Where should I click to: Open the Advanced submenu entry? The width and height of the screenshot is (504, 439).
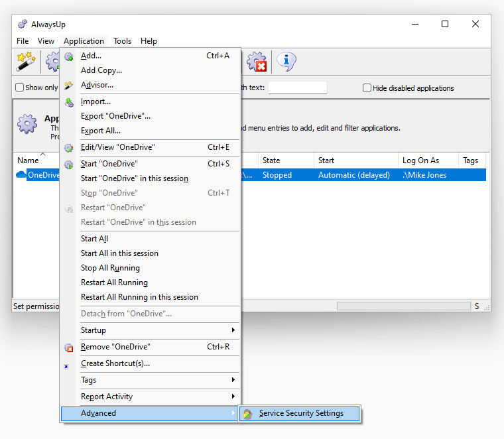click(x=150, y=413)
